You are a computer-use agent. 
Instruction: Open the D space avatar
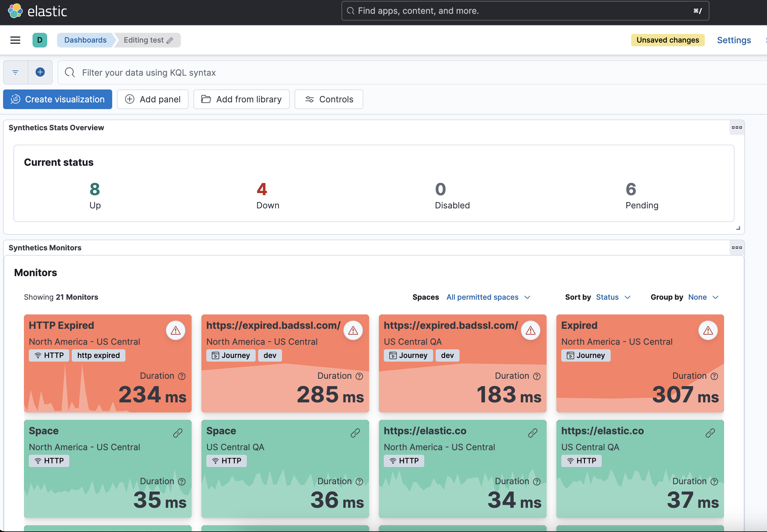tap(40, 40)
